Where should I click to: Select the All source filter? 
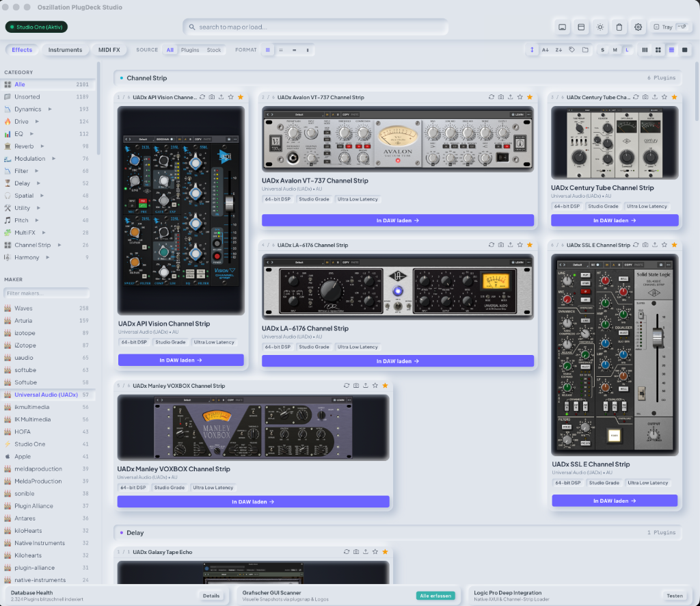pyautogui.click(x=170, y=50)
